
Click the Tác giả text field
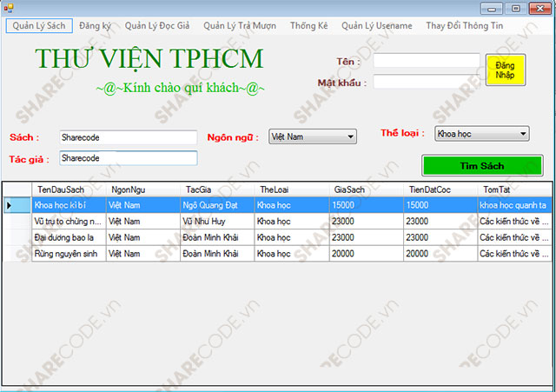[x=128, y=158]
